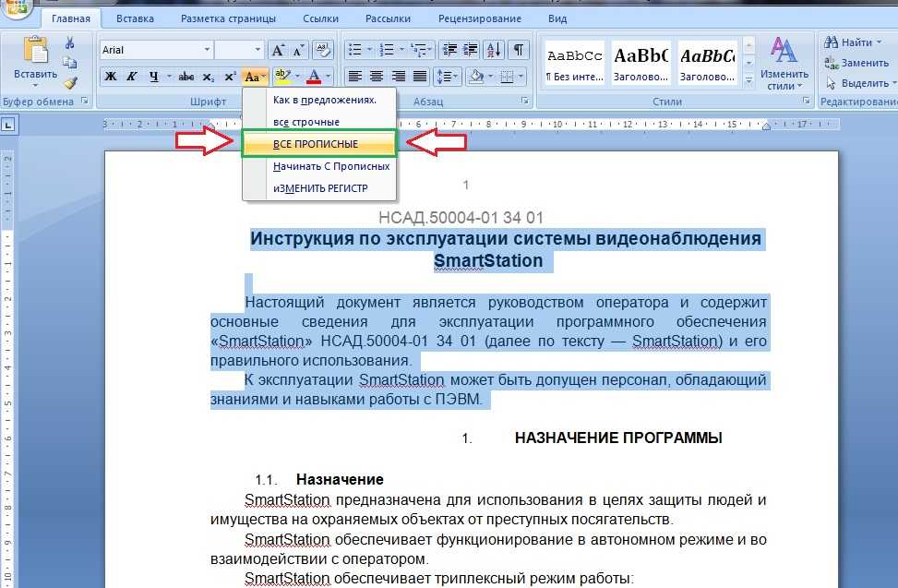
Task: Click the Sort icon in the paragraph group
Action: [493, 50]
